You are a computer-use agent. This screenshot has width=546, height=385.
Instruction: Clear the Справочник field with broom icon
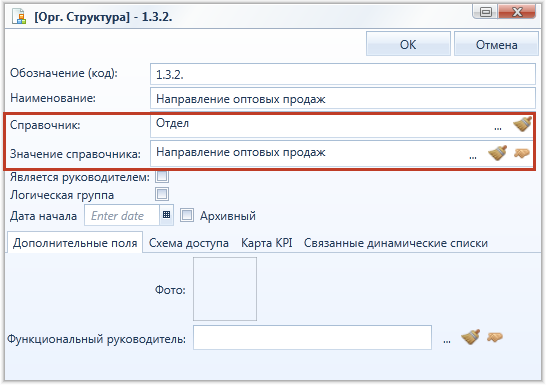[522, 124]
